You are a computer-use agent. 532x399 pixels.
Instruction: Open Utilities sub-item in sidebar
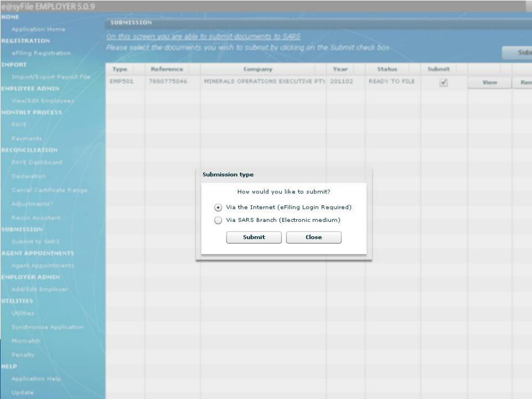(x=23, y=313)
